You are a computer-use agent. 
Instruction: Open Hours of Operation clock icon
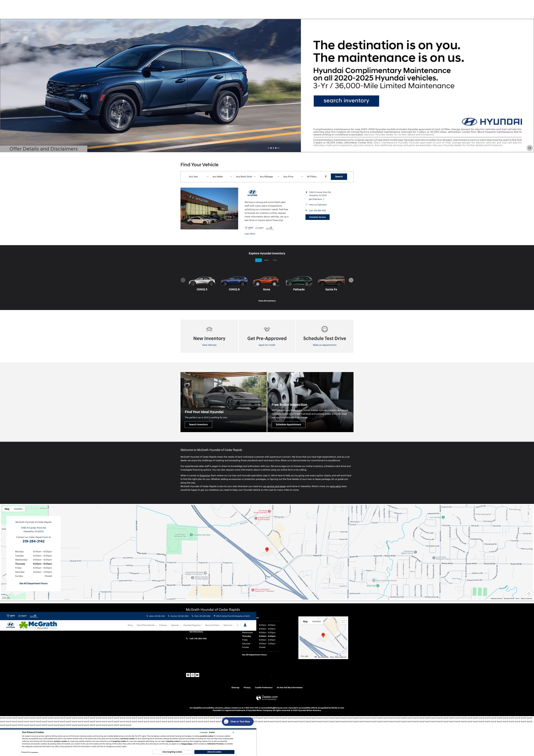click(x=306, y=204)
